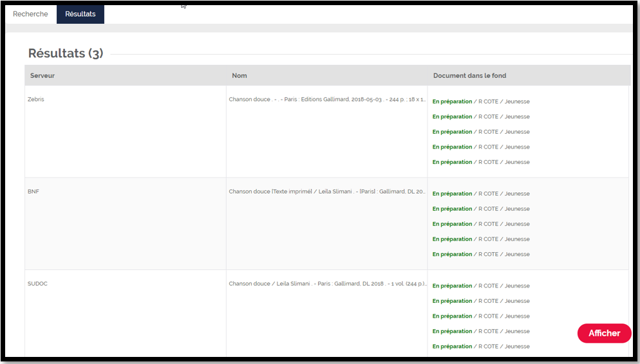The height and width of the screenshot is (364, 640).
Task: Open the SUDOC Chanson douce 1 vol. record
Action: pyautogui.click(x=326, y=284)
